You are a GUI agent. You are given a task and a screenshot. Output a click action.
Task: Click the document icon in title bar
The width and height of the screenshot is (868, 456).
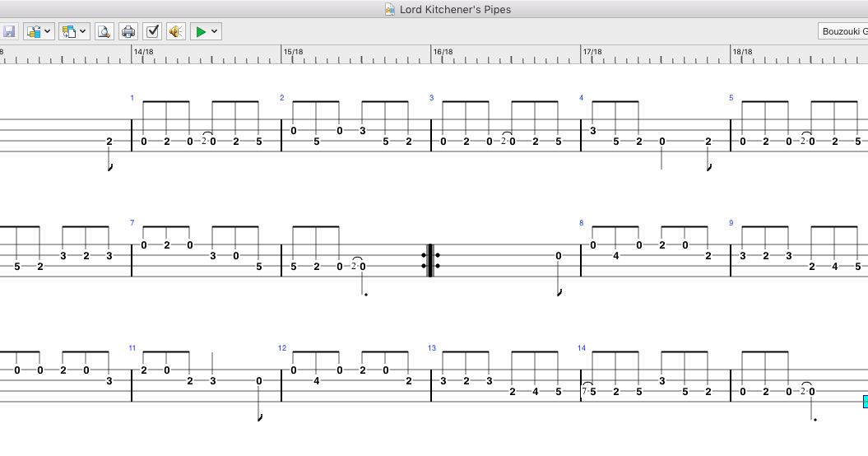(390, 9)
